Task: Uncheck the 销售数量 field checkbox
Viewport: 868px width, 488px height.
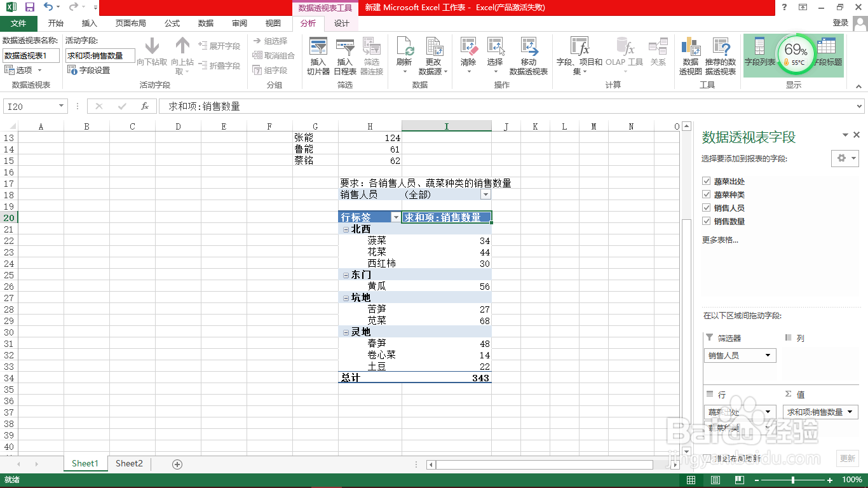Action: click(x=707, y=220)
